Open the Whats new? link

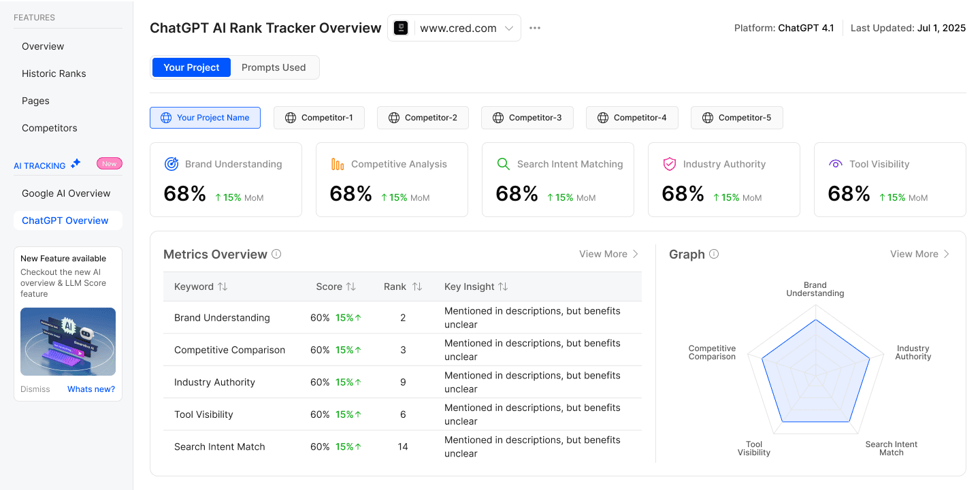coord(91,389)
